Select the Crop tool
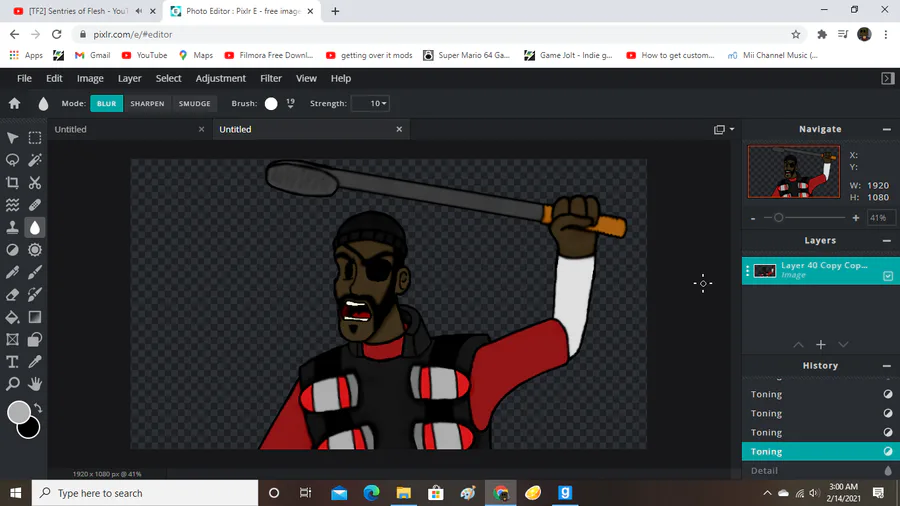The height and width of the screenshot is (506, 900). click(12, 182)
